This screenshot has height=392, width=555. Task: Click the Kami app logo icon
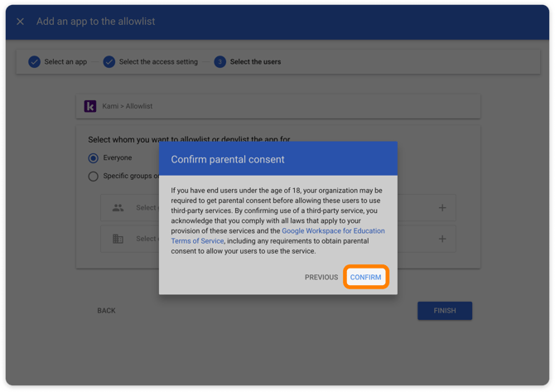click(x=90, y=106)
